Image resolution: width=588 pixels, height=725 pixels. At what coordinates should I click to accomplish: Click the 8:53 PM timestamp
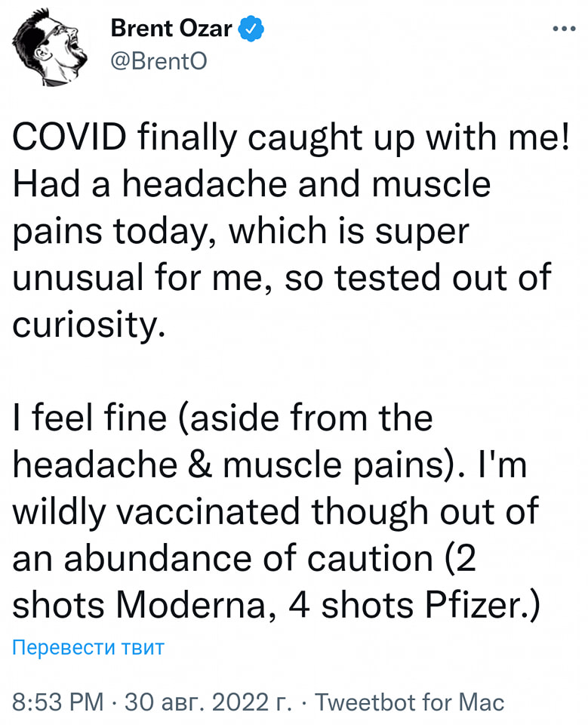point(59,702)
